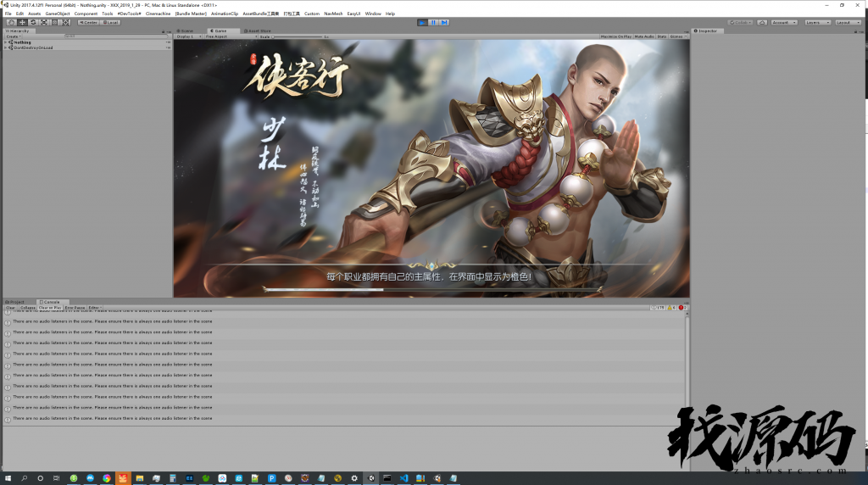Select the last audio listener warning in the Console

click(344, 419)
